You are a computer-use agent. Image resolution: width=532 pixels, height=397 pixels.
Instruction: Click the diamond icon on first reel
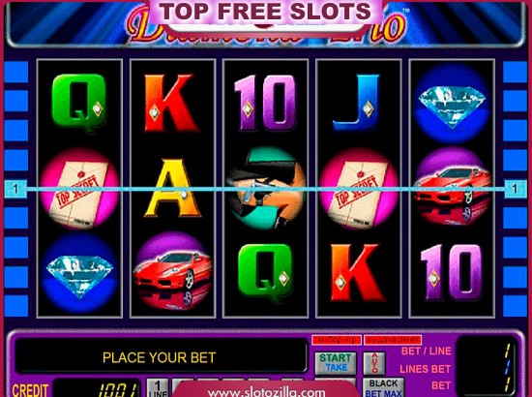click(79, 273)
